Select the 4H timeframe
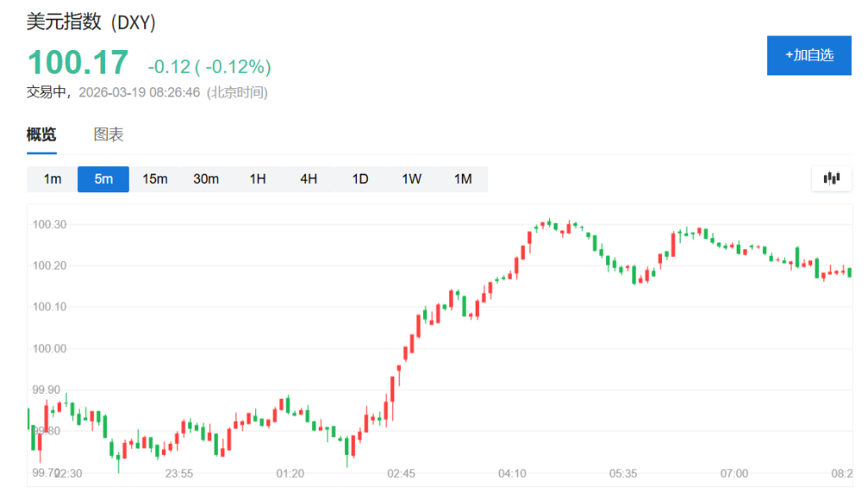Viewport: 868px width, 499px height. [308, 179]
